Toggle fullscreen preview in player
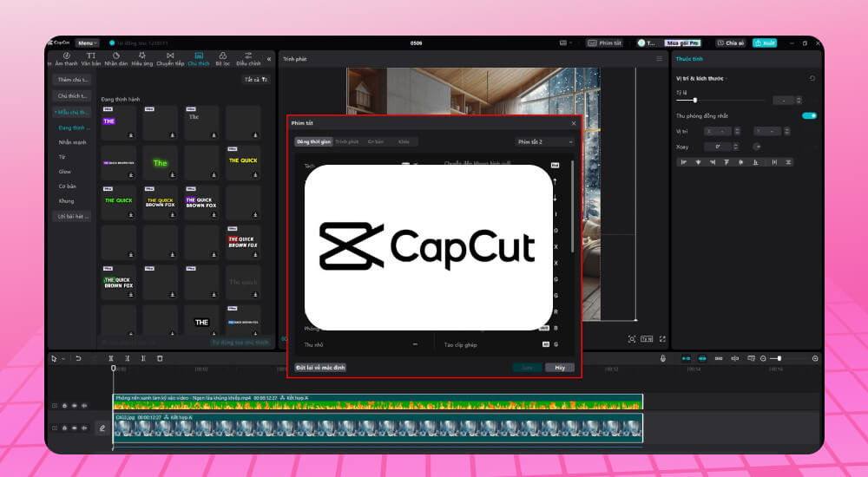 [x=662, y=338]
